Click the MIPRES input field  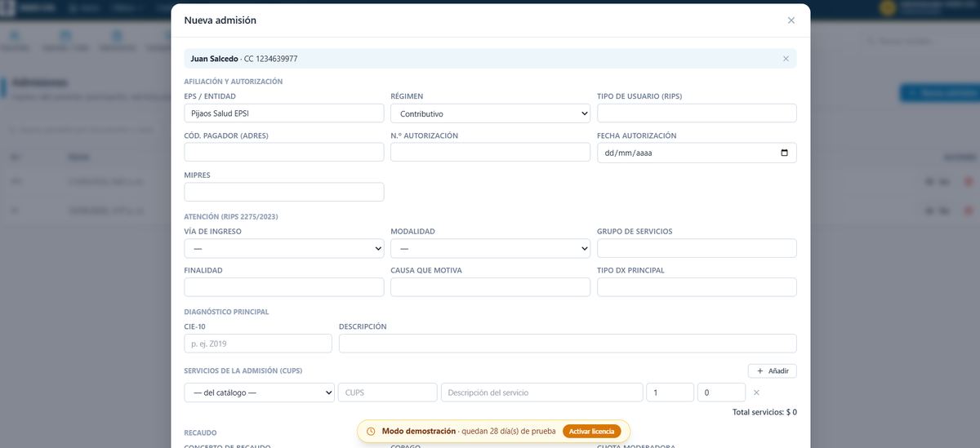point(284,192)
